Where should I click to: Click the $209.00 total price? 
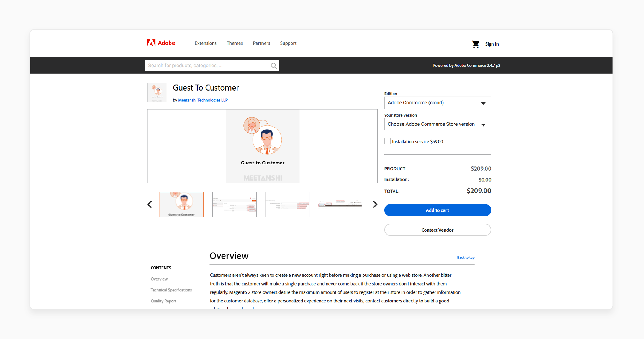point(479,191)
